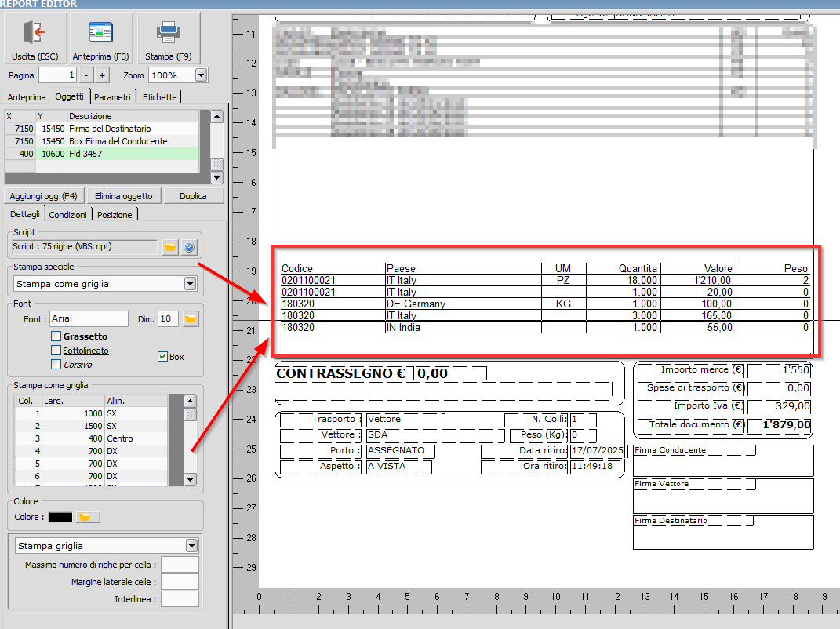Open the font picker folder icon
Image resolution: width=840 pixels, height=629 pixels.
coord(191,318)
